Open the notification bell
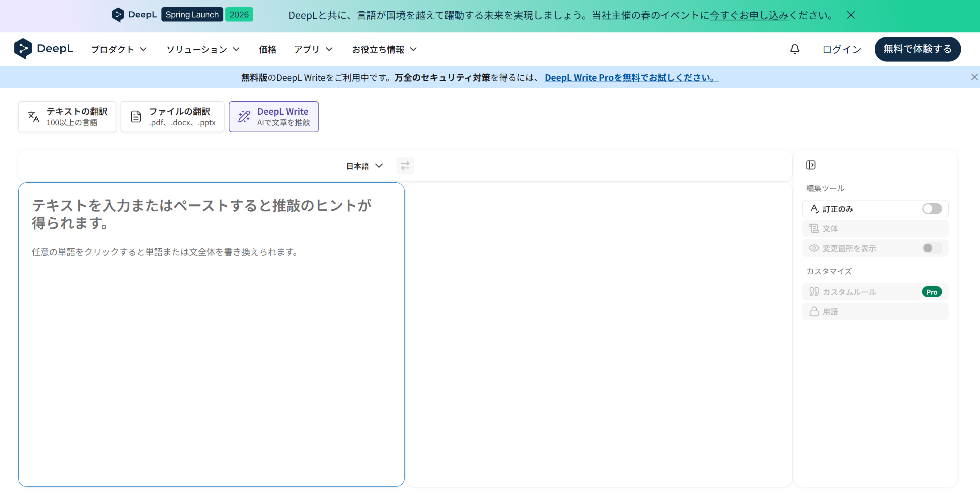The width and height of the screenshot is (980, 493). pos(795,49)
